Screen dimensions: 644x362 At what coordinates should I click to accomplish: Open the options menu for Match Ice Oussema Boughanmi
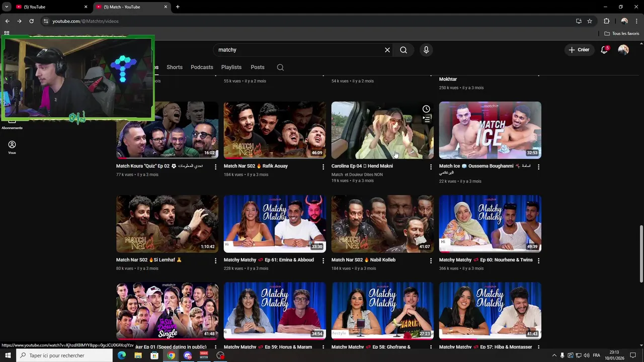(538, 167)
